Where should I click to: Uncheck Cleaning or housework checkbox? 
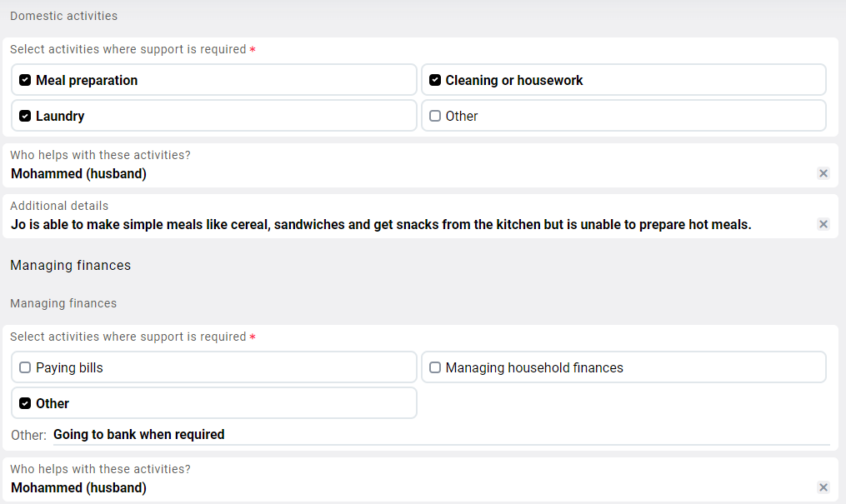point(435,80)
